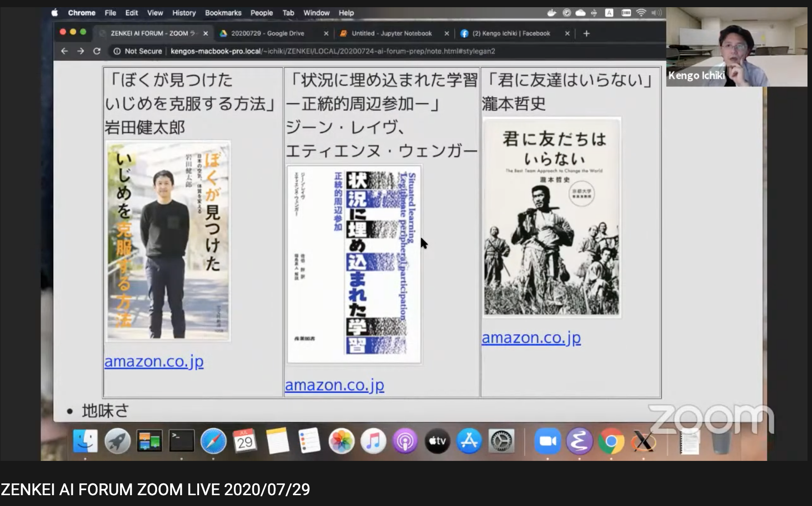Open Emacs from the Dock
The height and width of the screenshot is (506, 812).
tap(580, 441)
